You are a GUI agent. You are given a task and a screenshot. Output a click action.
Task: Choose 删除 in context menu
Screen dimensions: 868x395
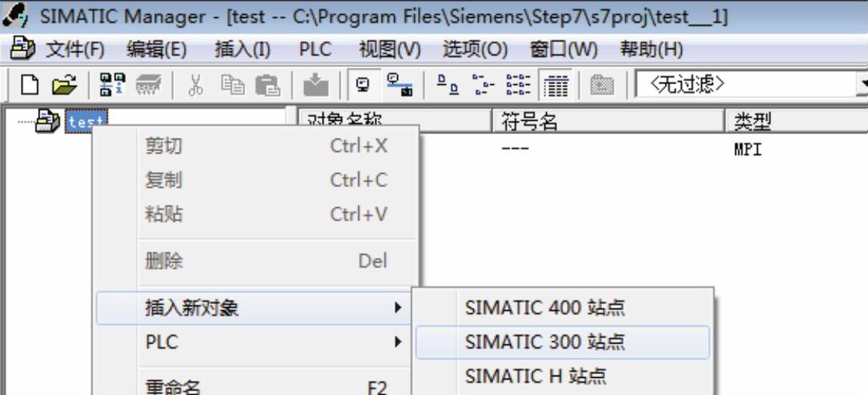[256, 261]
